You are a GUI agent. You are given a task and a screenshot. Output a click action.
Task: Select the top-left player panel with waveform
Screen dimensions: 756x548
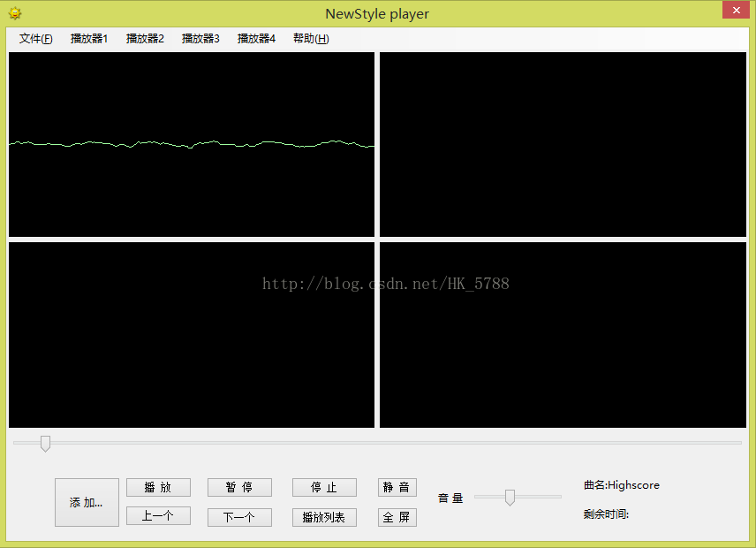(192, 145)
